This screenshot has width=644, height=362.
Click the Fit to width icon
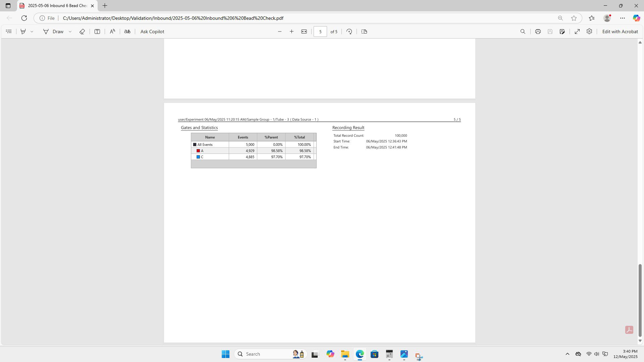tap(304, 32)
